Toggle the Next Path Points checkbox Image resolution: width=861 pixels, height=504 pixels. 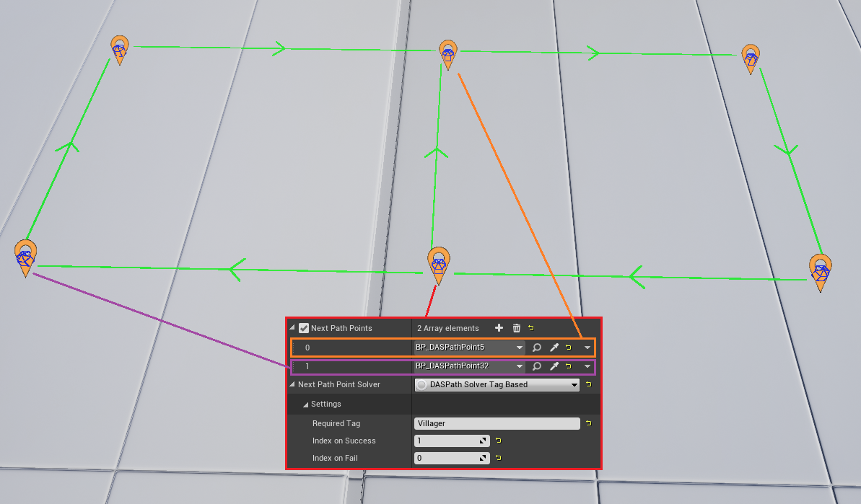pos(304,328)
